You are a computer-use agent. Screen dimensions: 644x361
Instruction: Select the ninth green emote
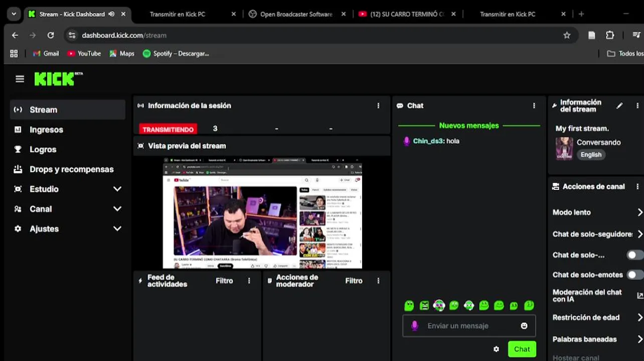tap(529, 305)
